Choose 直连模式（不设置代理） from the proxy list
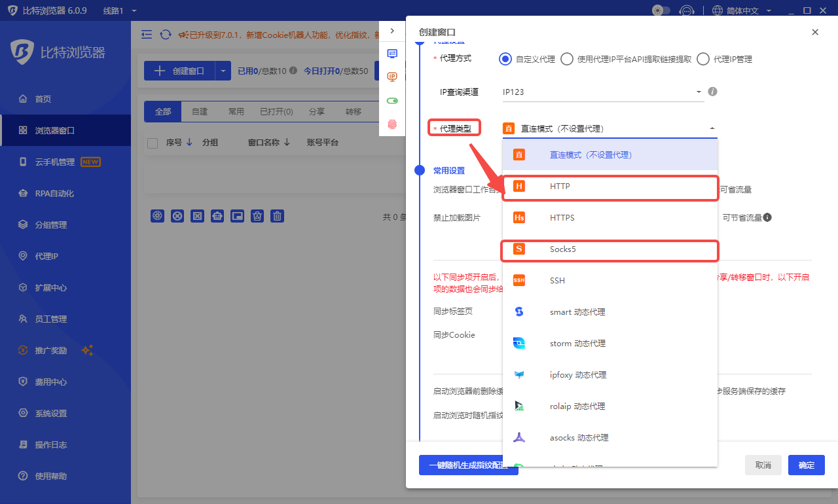The image size is (838, 504). [x=610, y=155]
